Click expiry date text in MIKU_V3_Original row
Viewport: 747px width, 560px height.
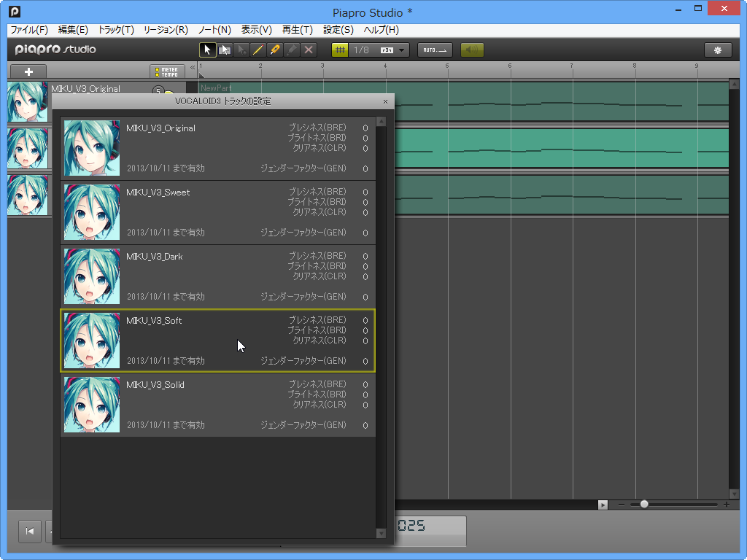166,168
